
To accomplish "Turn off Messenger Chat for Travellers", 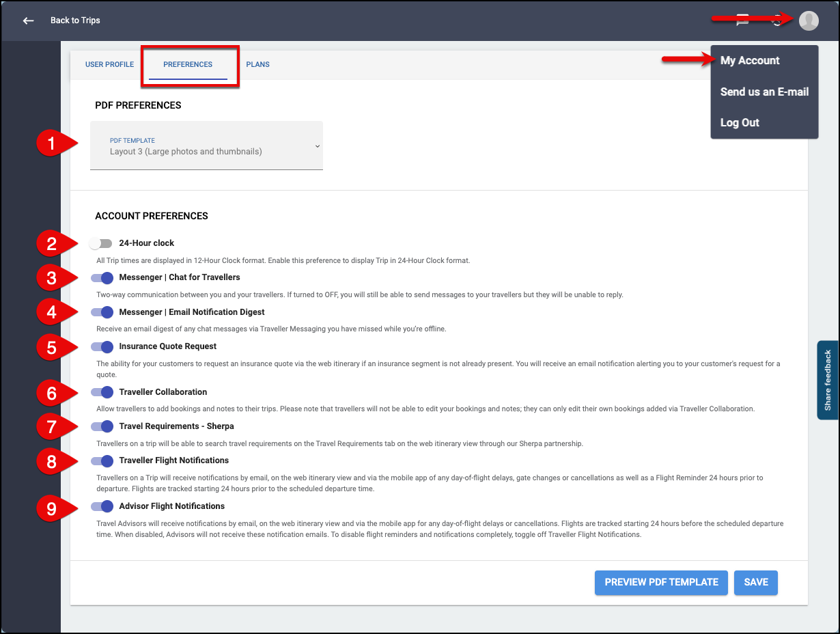I will click(x=101, y=278).
